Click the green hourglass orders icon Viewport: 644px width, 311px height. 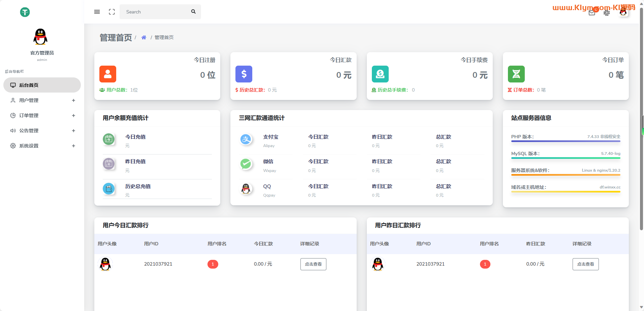[x=516, y=74]
